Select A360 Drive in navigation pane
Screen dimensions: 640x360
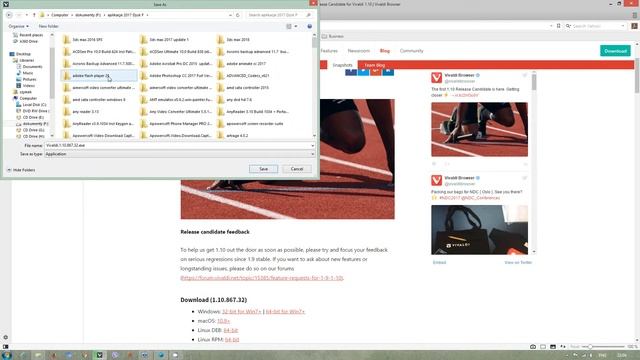point(28,41)
